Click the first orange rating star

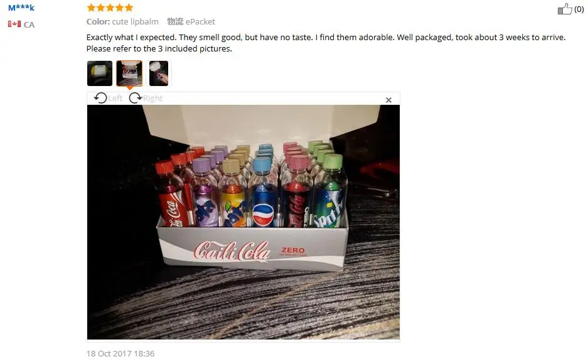91,8
